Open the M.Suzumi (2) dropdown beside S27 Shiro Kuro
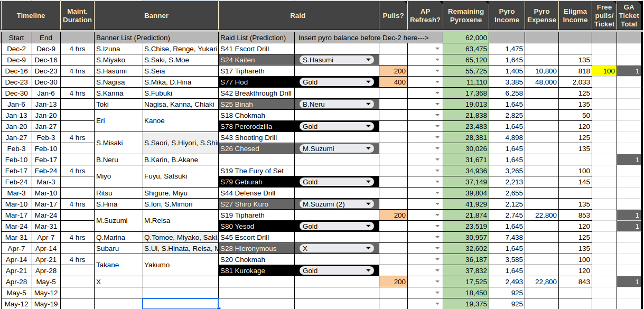The image size is (644, 309). pyautogui.click(x=337, y=204)
